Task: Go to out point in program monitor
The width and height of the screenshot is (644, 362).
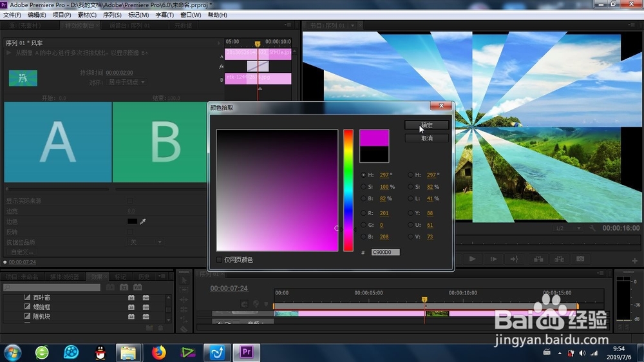Action: (514, 259)
